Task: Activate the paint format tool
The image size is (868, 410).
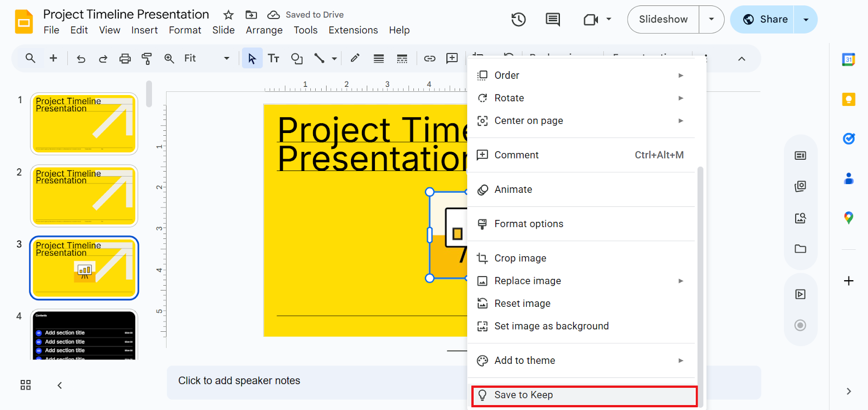Action: coord(146,59)
